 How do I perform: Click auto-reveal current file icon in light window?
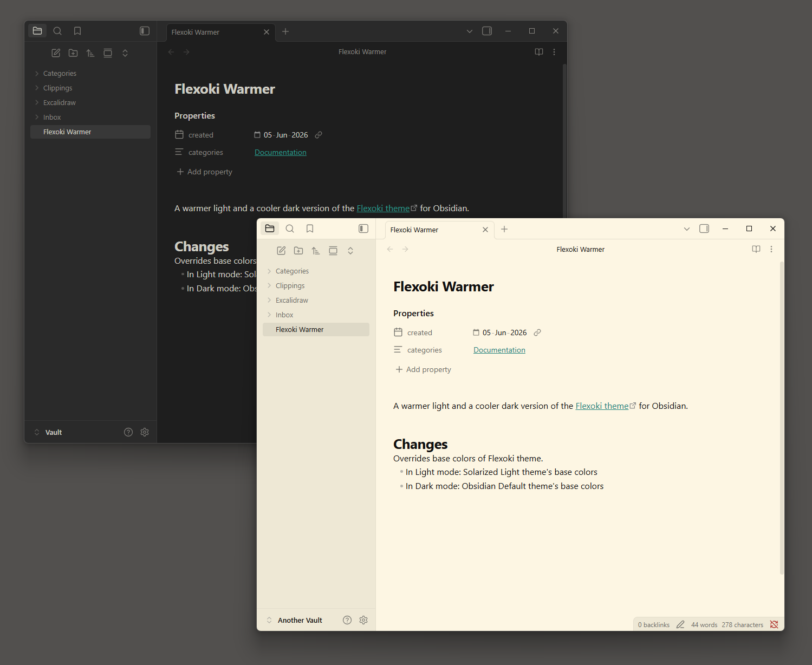coord(333,251)
